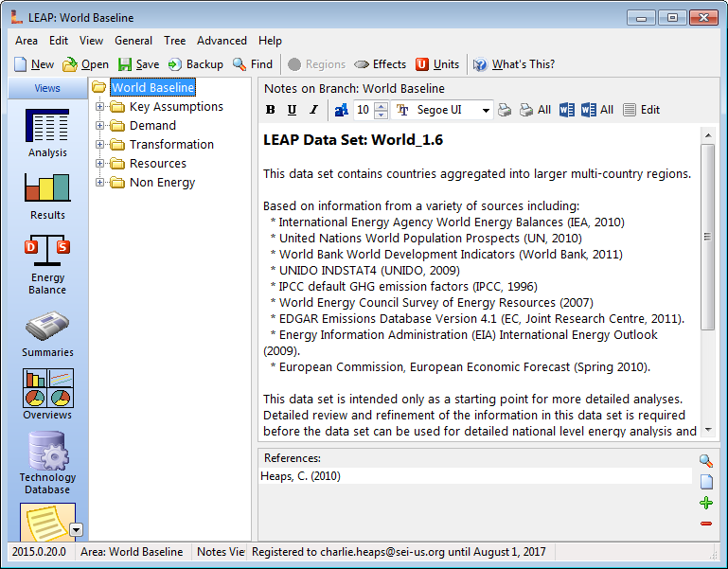Click the Edit notes button
The image size is (728, 569).
click(641, 110)
